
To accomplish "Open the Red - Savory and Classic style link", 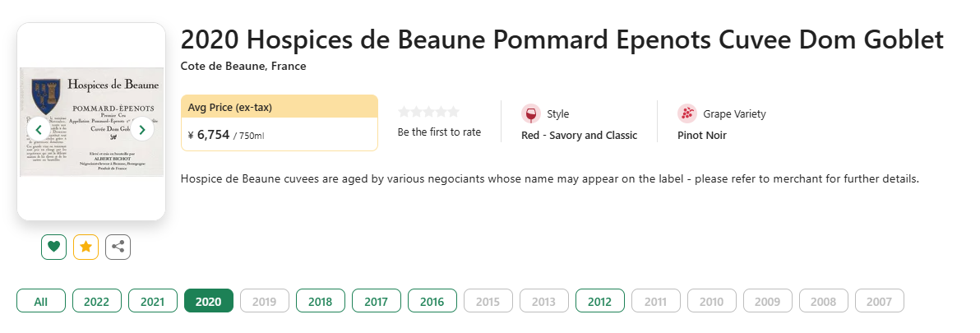I will (x=580, y=136).
